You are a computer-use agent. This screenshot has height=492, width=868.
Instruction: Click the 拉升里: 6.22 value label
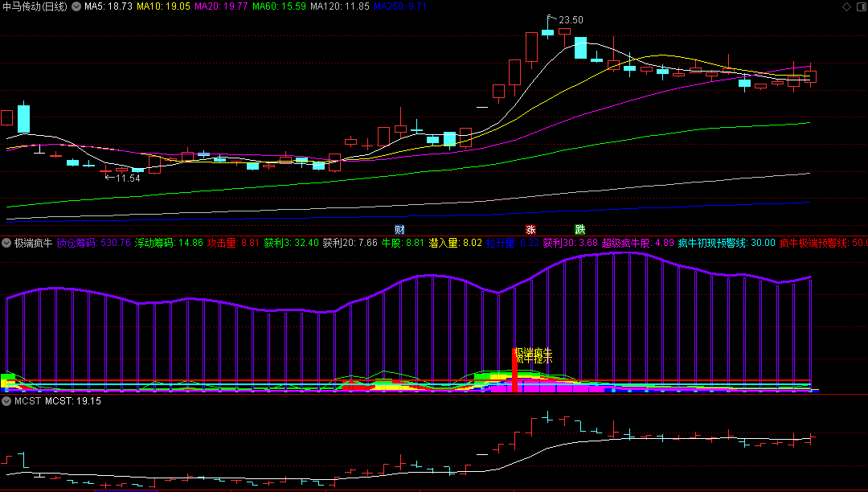pyautogui.click(x=513, y=243)
